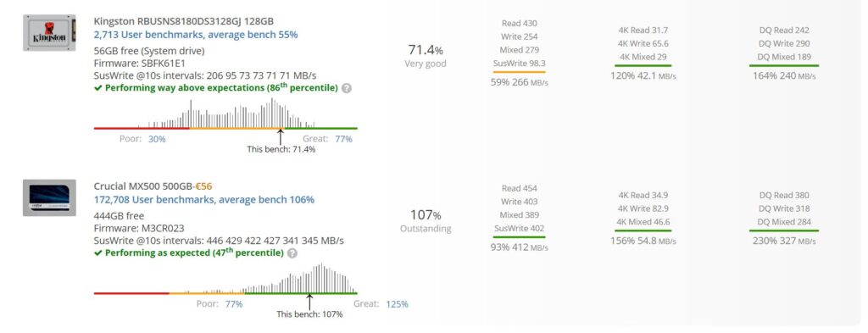This screenshot has height=333, width=868.
Task: Click Crucial 107% Outstanding score
Action: 426,220
